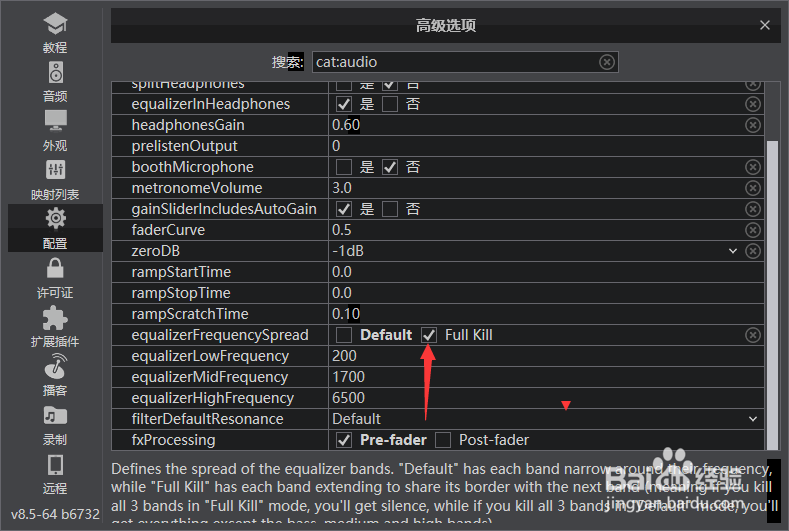Edit the rampStartTime value
Screen dimensions: 789x531
point(342,272)
